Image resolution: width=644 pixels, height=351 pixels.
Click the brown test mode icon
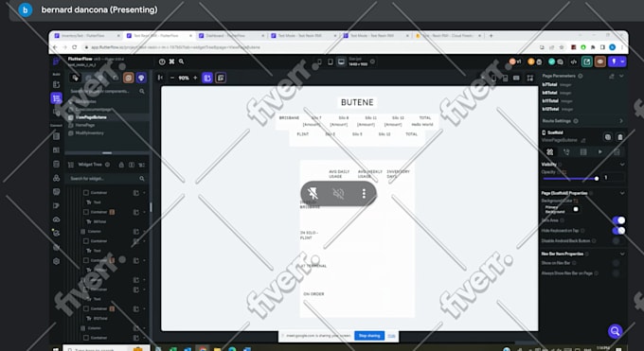click(600, 61)
